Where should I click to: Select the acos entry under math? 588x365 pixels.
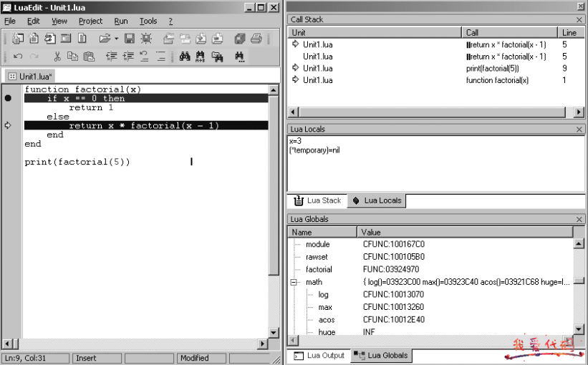[431, 320]
